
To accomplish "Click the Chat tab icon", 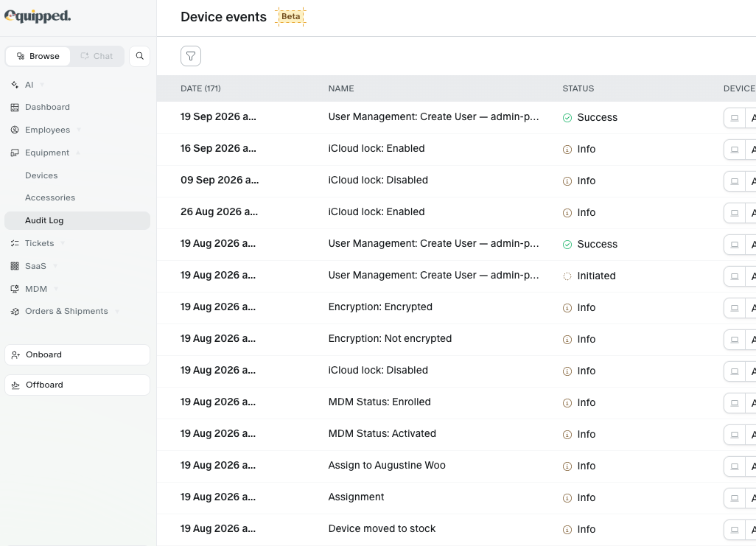I will coord(85,56).
